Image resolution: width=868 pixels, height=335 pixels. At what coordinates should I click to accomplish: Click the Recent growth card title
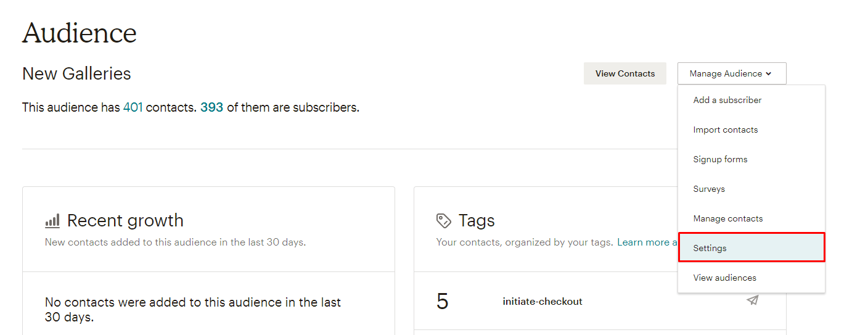(125, 221)
